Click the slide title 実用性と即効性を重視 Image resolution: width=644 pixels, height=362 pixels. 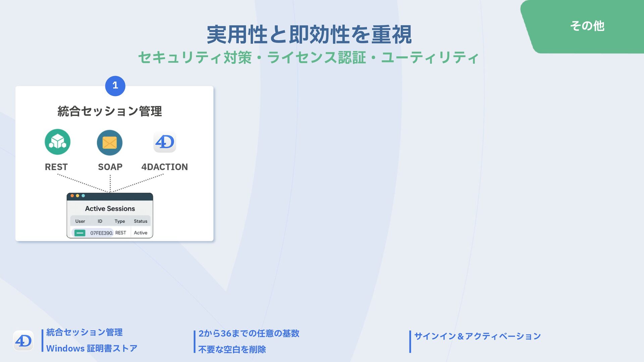click(x=309, y=35)
